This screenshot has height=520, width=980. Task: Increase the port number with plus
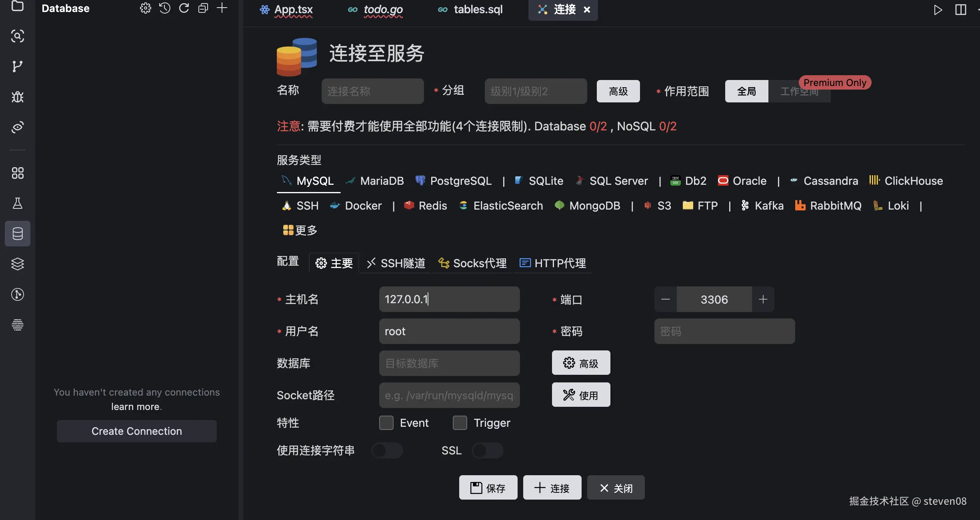(x=763, y=299)
